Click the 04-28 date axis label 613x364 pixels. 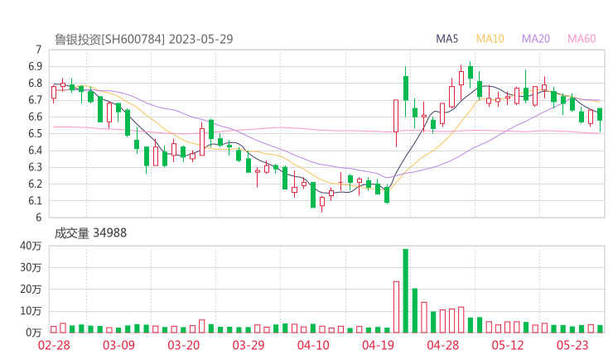click(x=443, y=345)
